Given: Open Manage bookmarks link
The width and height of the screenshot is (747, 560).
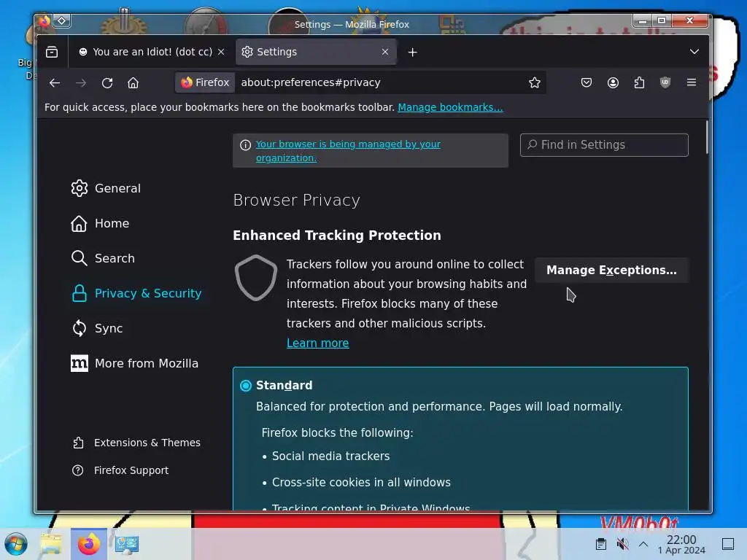Looking at the screenshot, I should click(450, 107).
